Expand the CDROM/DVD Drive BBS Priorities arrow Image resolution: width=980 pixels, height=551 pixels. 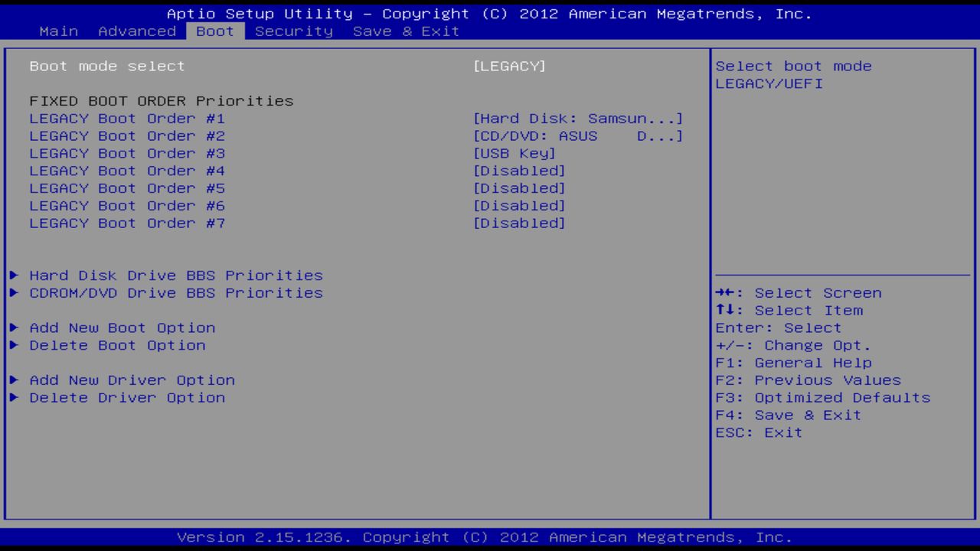pyautogui.click(x=13, y=293)
